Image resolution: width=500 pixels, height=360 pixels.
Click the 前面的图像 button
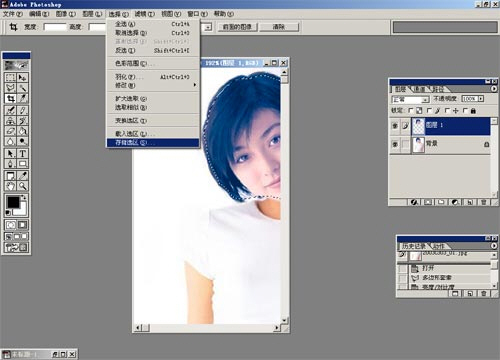pyautogui.click(x=237, y=27)
